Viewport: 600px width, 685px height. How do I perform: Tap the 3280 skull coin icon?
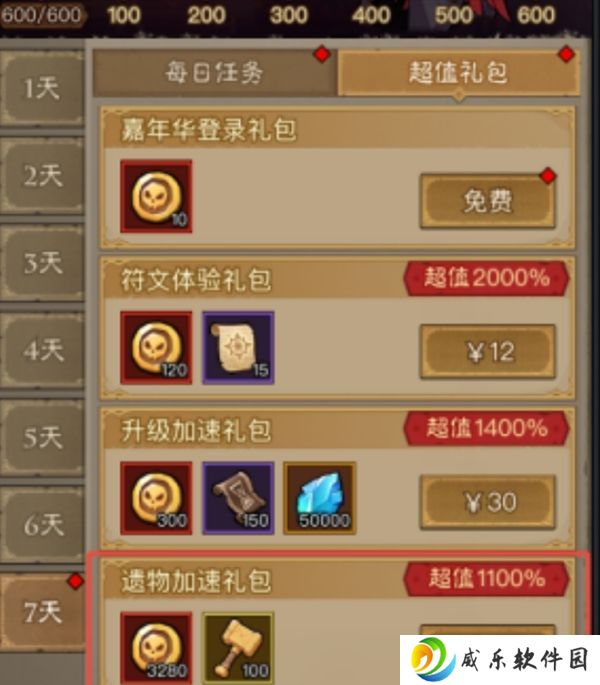click(x=156, y=648)
